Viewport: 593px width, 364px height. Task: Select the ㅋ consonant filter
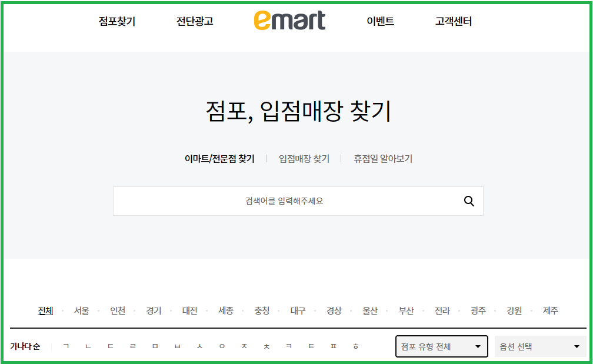289,346
